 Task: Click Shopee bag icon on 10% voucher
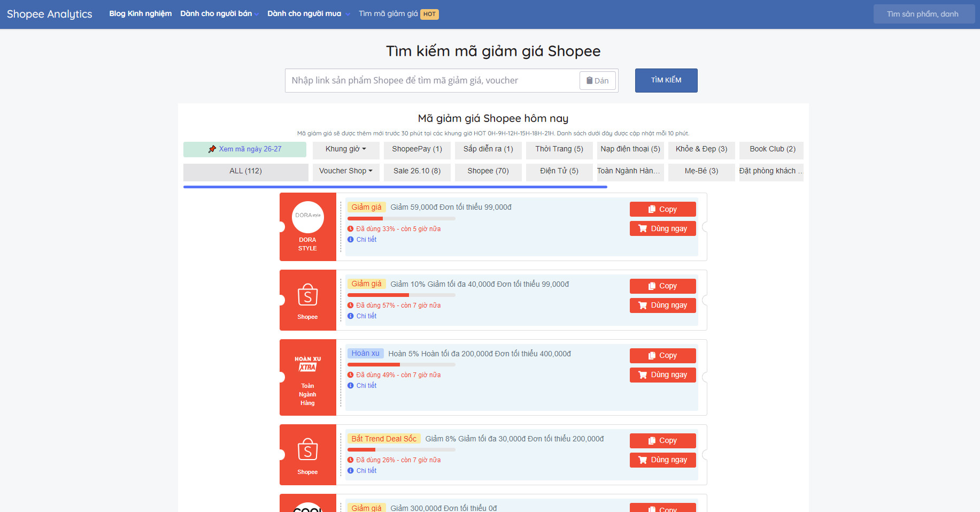click(308, 295)
